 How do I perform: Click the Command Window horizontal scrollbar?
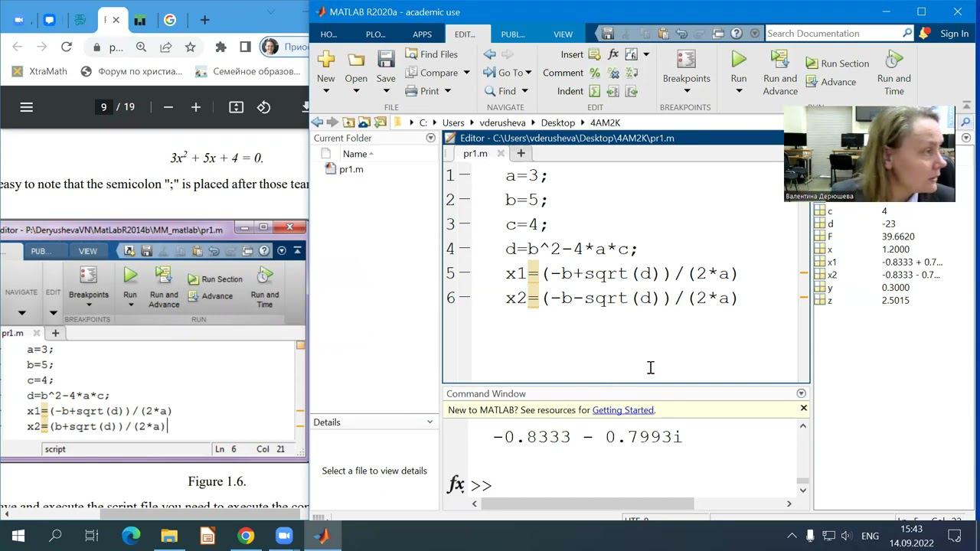click(x=587, y=504)
